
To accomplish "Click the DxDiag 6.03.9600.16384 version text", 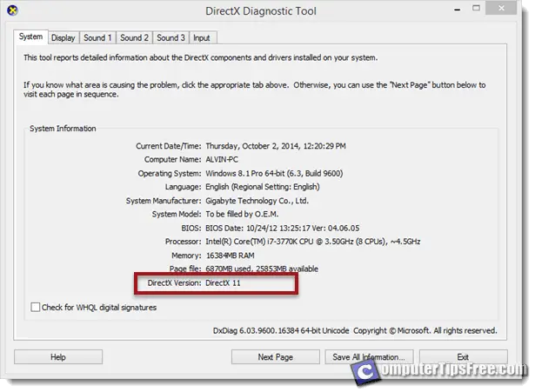I will (x=281, y=330).
